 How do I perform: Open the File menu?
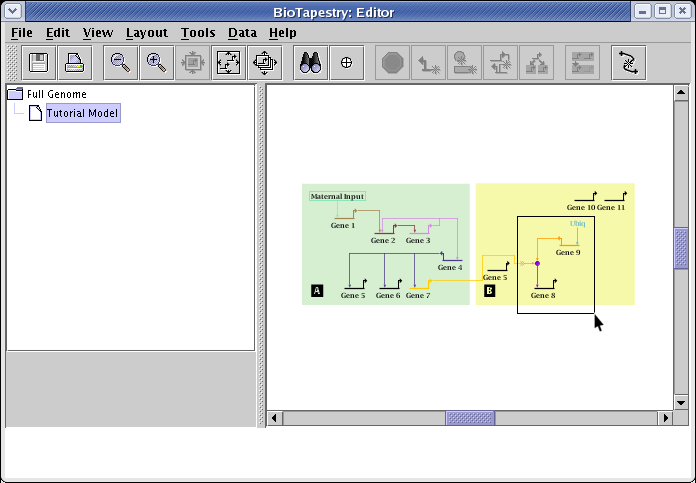tap(21, 33)
